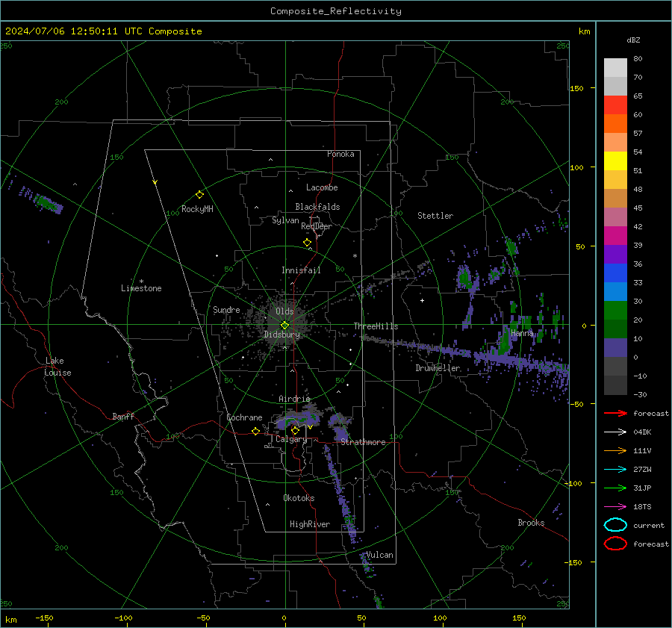The width and height of the screenshot is (672, 628).
Task: Click the white plus marker west of Hanna
Action: coord(422,300)
